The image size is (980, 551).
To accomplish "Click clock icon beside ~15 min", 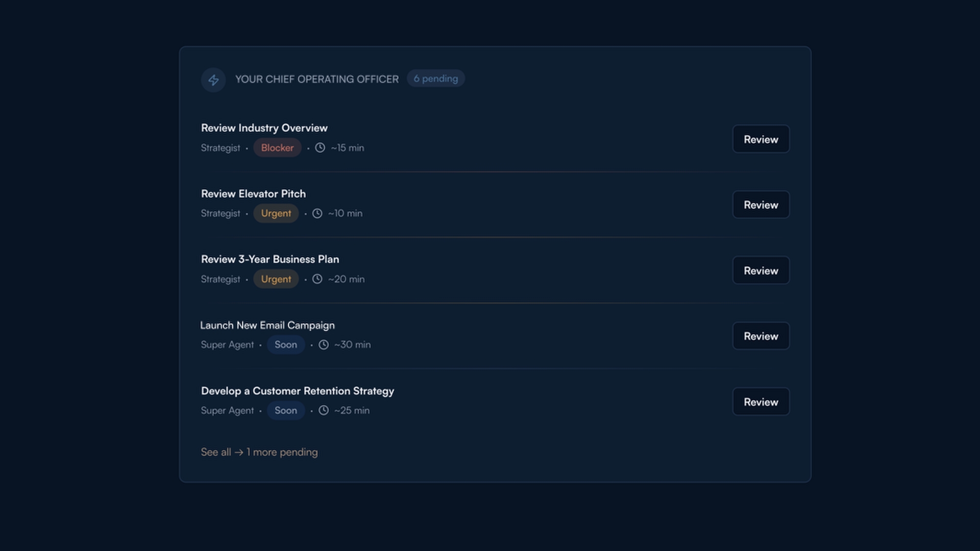I will 320,148.
